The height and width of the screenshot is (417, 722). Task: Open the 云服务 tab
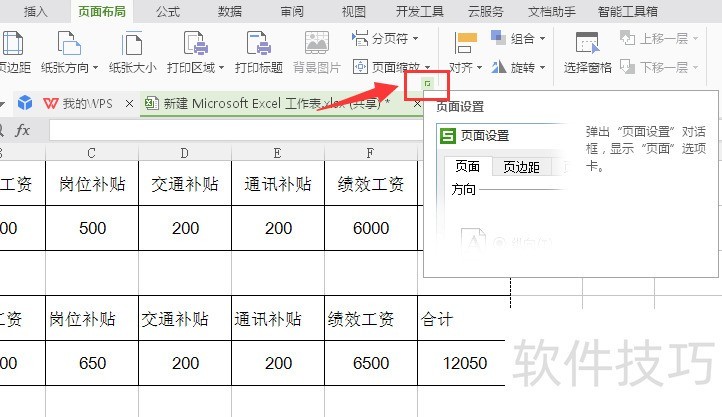(x=485, y=12)
